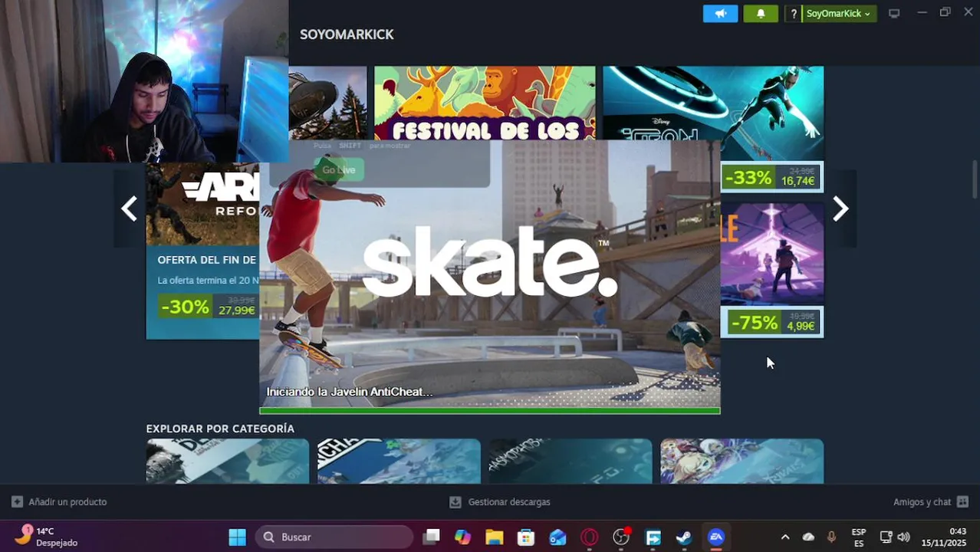Click the add product plus icon
Viewport: 980px width, 552px height.
(17, 501)
